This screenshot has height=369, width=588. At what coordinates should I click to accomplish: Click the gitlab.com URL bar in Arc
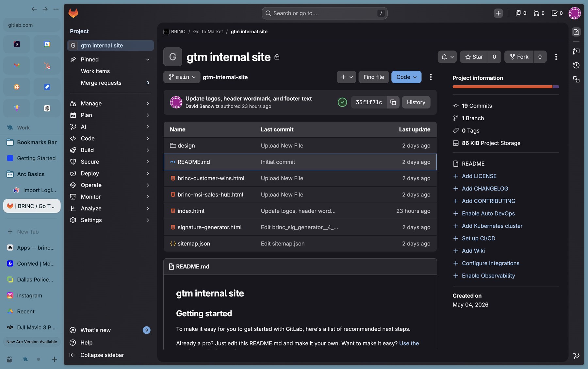click(32, 25)
